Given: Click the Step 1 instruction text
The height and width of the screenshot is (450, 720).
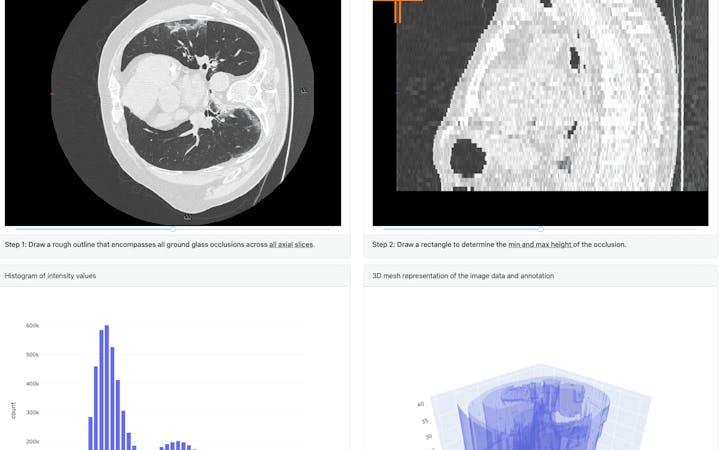Looking at the screenshot, I should [160, 245].
